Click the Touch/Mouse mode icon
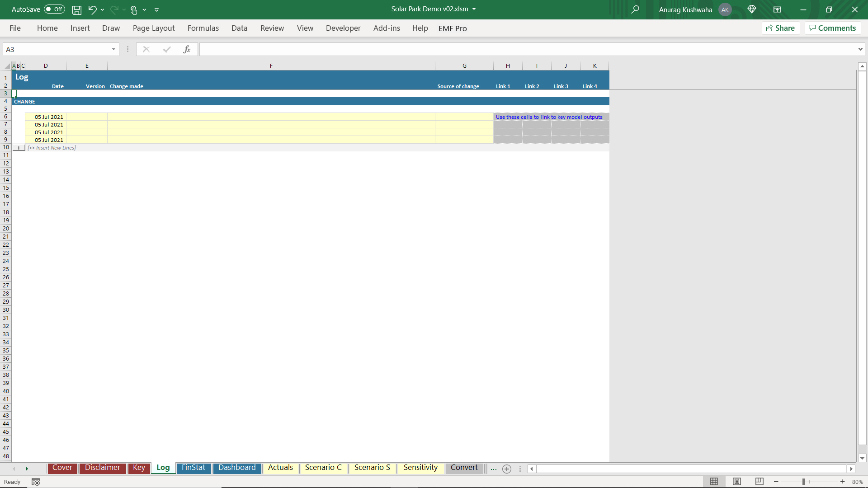This screenshot has width=868, height=488. click(134, 9)
